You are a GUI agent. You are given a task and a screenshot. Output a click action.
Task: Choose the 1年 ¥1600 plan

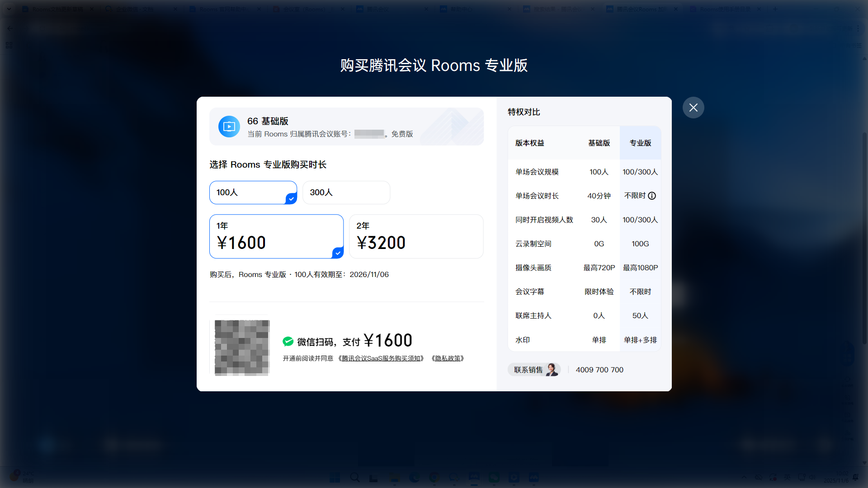click(276, 236)
